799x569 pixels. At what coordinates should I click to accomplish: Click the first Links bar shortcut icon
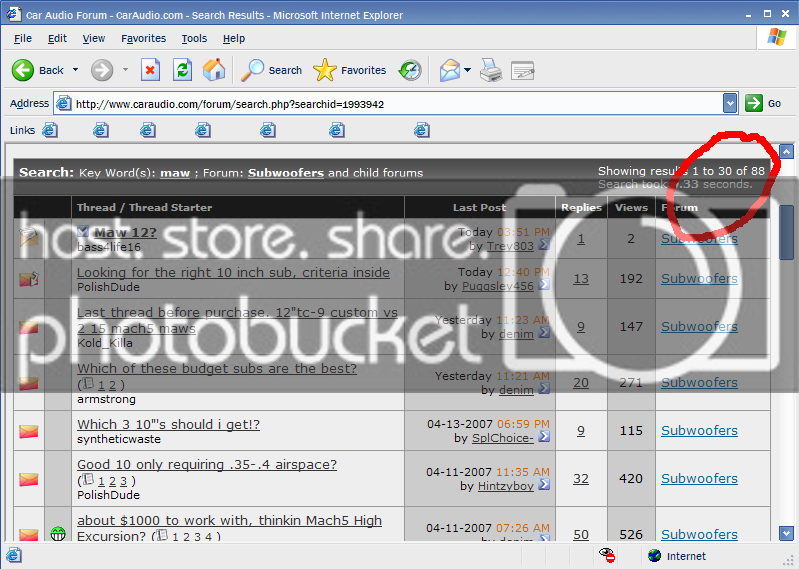pyautogui.click(x=50, y=130)
